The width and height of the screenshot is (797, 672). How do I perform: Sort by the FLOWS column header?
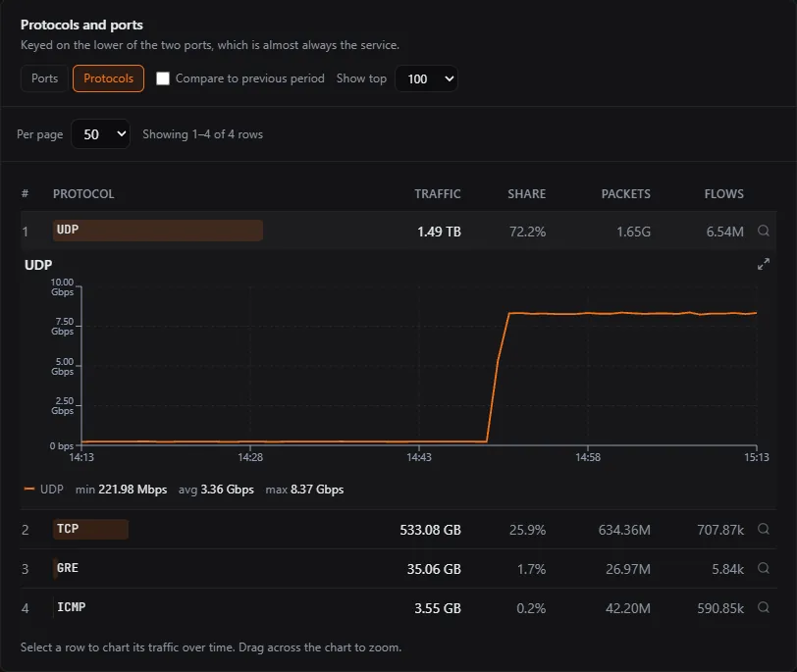(x=723, y=194)
